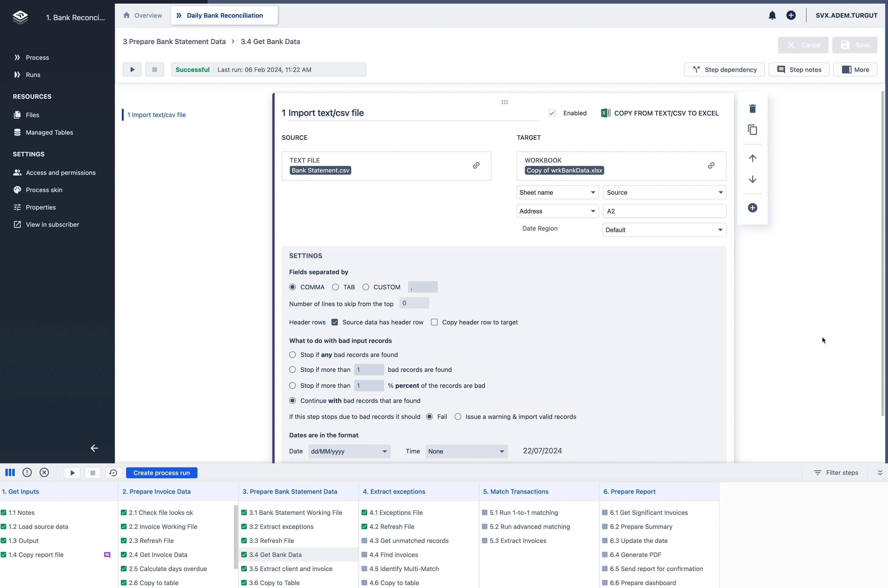Click the trash delete action icon
888x588 pixels.
[752, 109]
